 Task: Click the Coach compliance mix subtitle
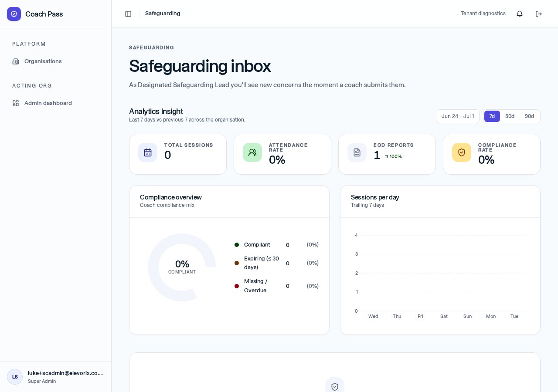pyautogui.click(x=167, y=205)
